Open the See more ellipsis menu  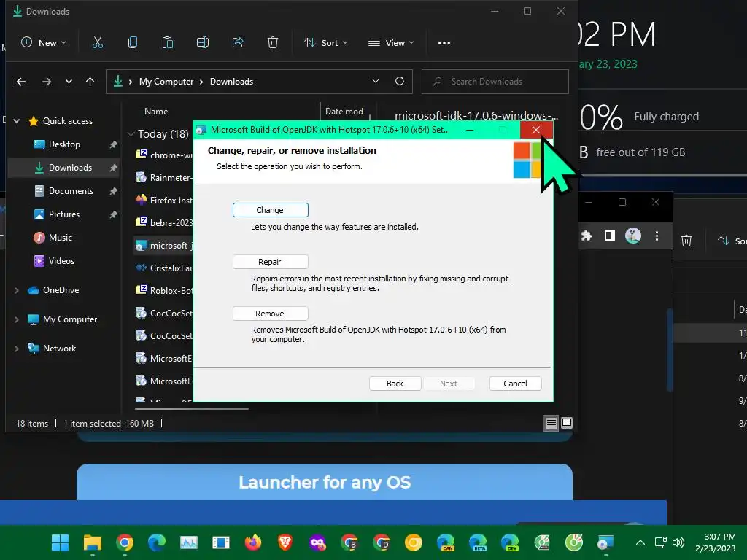click(x=444, y=43)
